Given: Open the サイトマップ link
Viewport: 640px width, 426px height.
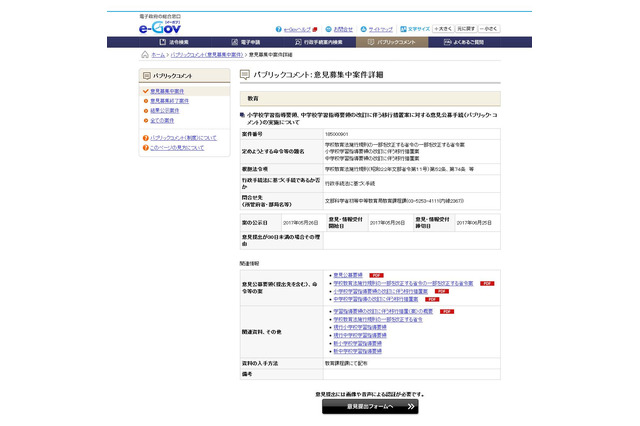Looking at the screenshot, I should [381, 29].
